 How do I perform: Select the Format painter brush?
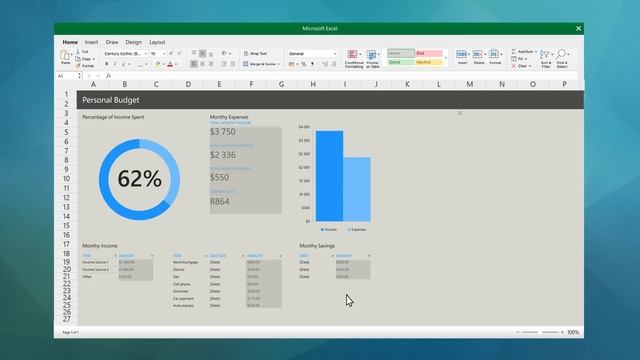(x=84, y=66)
